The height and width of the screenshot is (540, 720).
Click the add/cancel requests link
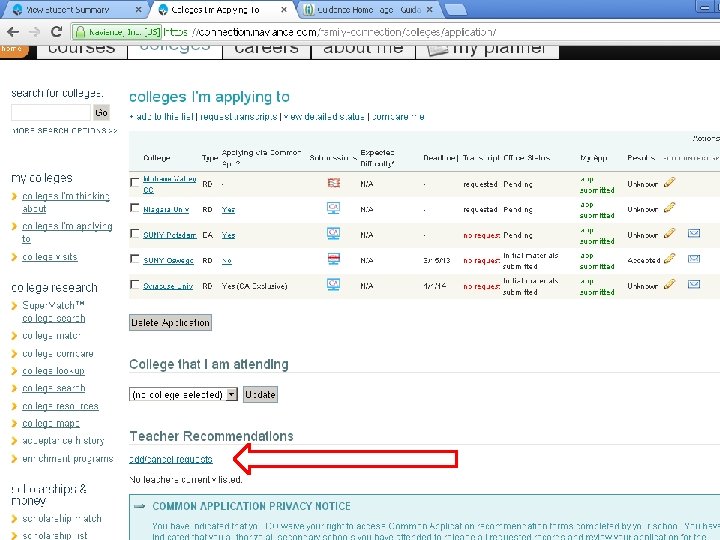[x=171, y=459]
